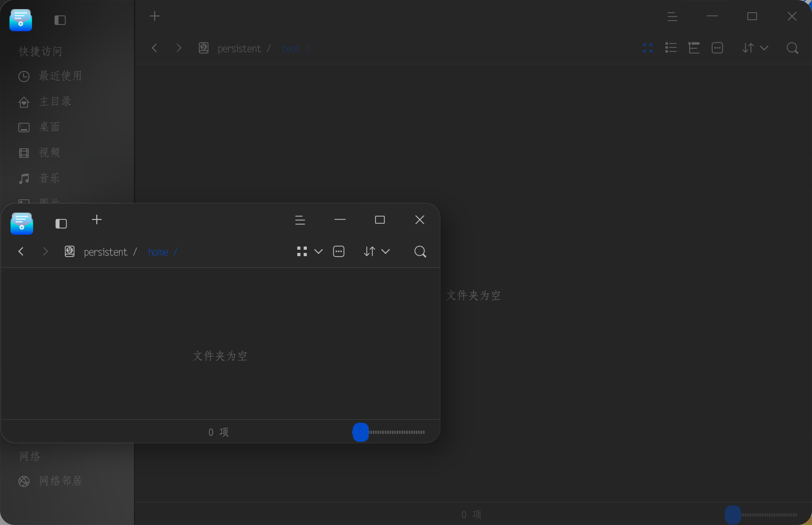Screen dimensions: 812x525
Task: Click the file manager app icon in the front window
Action: point(22,224)
